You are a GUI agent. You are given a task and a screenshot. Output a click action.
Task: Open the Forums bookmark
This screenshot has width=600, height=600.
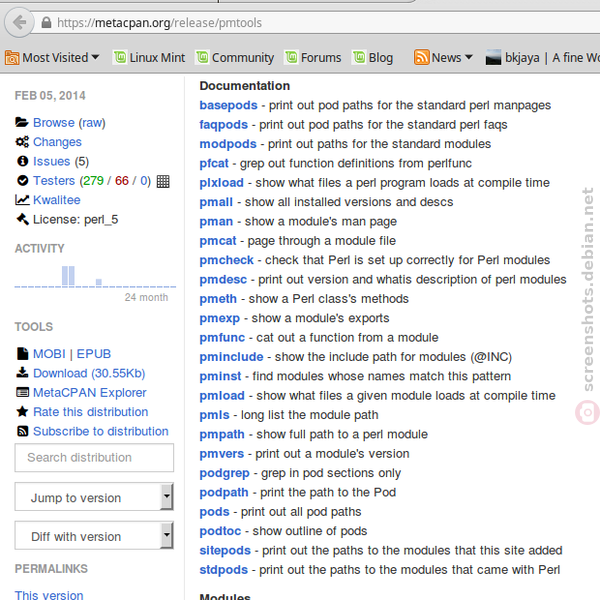tap(313, 57)
